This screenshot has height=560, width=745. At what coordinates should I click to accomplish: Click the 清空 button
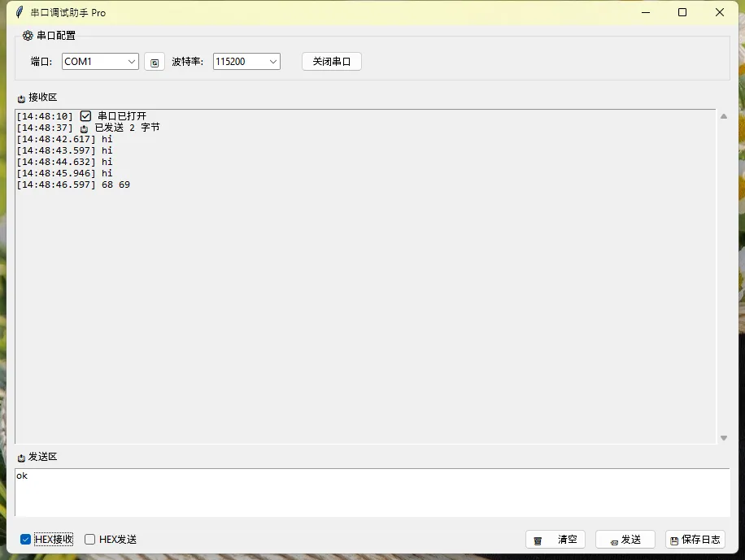point(555,540)
